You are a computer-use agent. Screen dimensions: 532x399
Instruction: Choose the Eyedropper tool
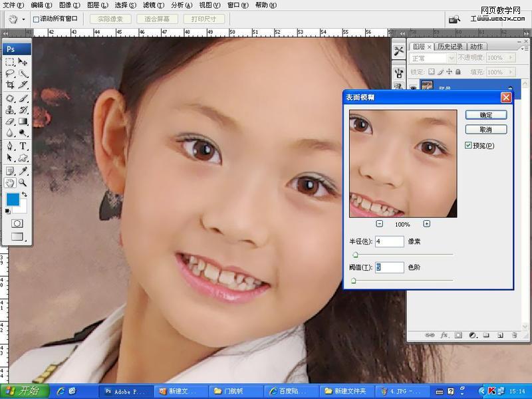coord(23,171)
